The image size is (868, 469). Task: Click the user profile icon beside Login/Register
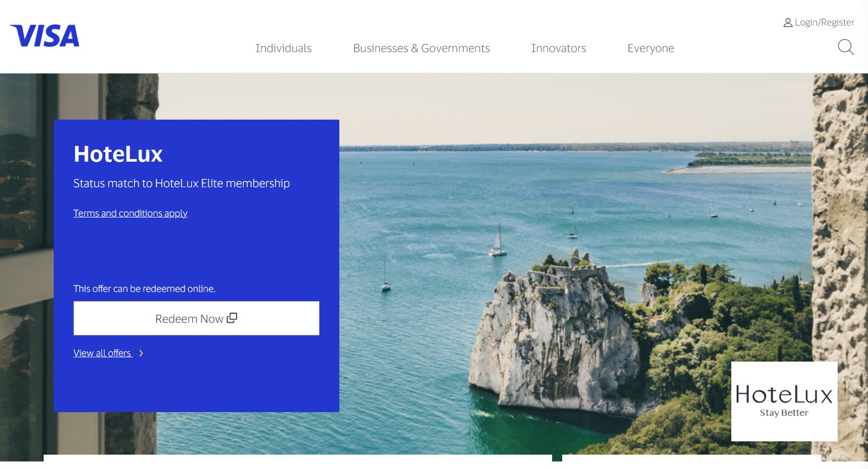[x=788, y=23]
